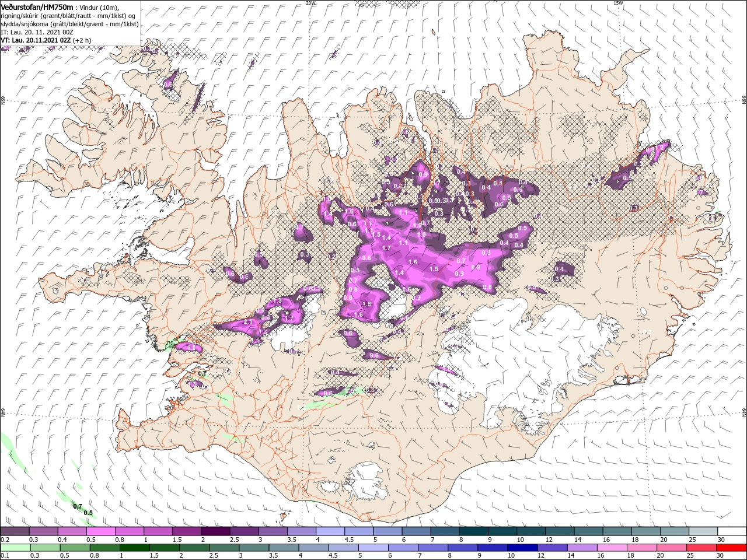
Task: Pick lower legend swatch between 25 and 30
Action: click(703, 548)
